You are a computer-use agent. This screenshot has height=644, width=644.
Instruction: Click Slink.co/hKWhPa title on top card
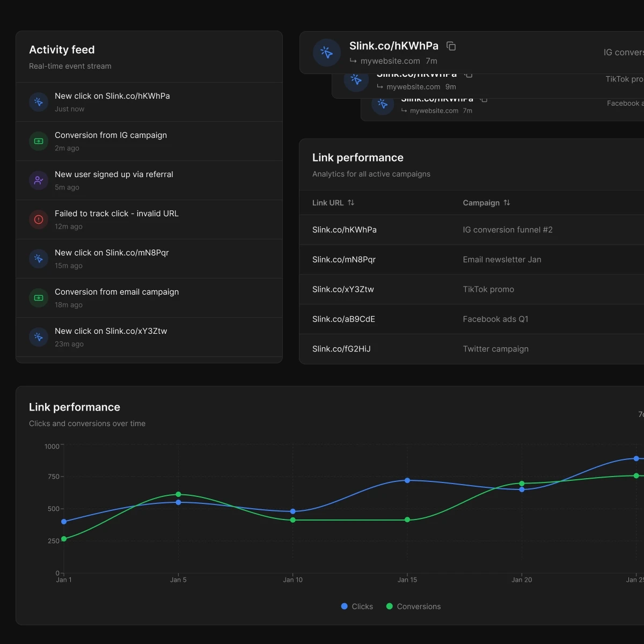(x=394, y=46)
